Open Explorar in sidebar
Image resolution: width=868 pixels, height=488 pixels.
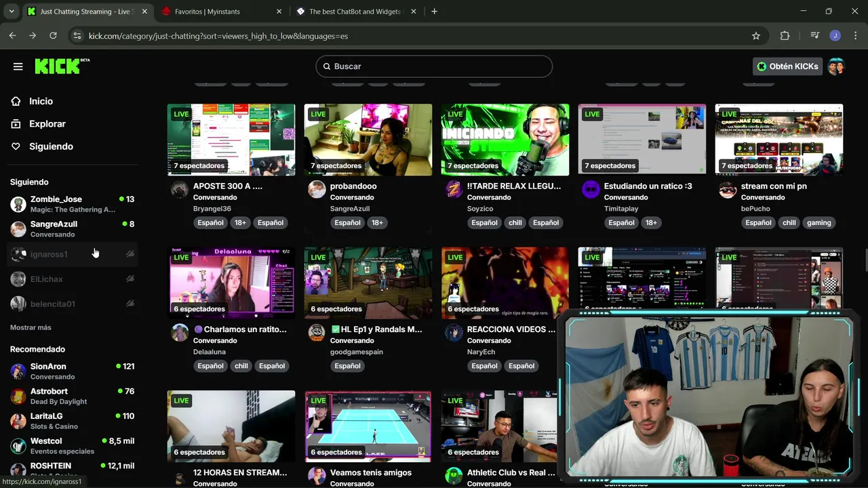[x=47, y=124]
